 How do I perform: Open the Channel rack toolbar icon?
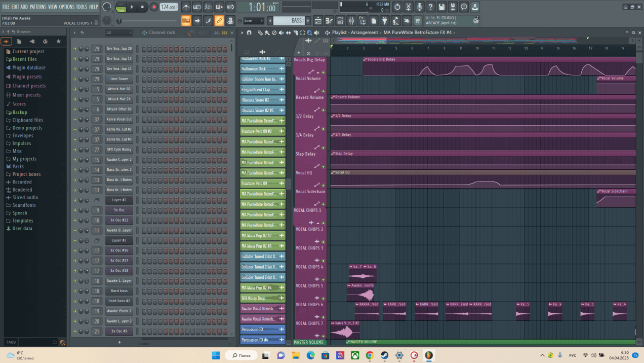[340, 20]
